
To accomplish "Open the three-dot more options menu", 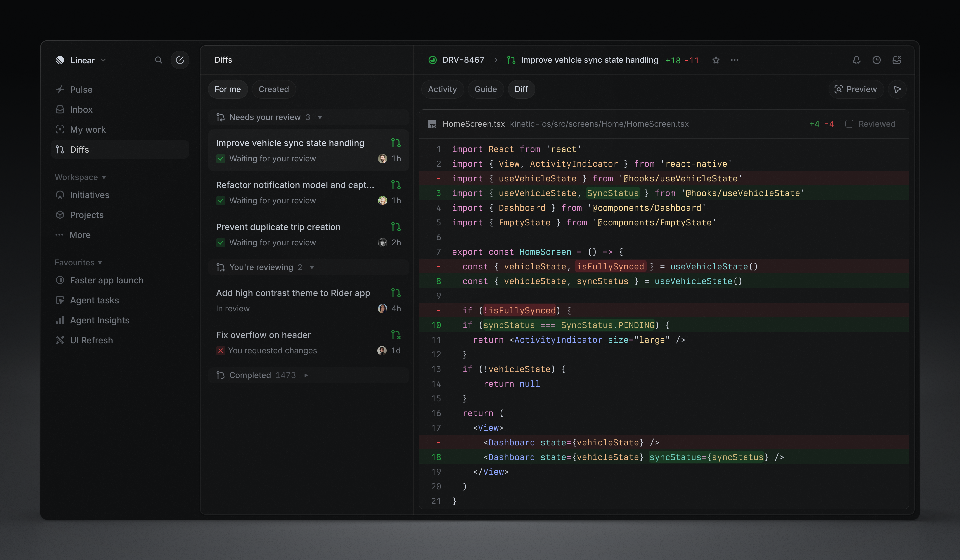I will 734,60.
